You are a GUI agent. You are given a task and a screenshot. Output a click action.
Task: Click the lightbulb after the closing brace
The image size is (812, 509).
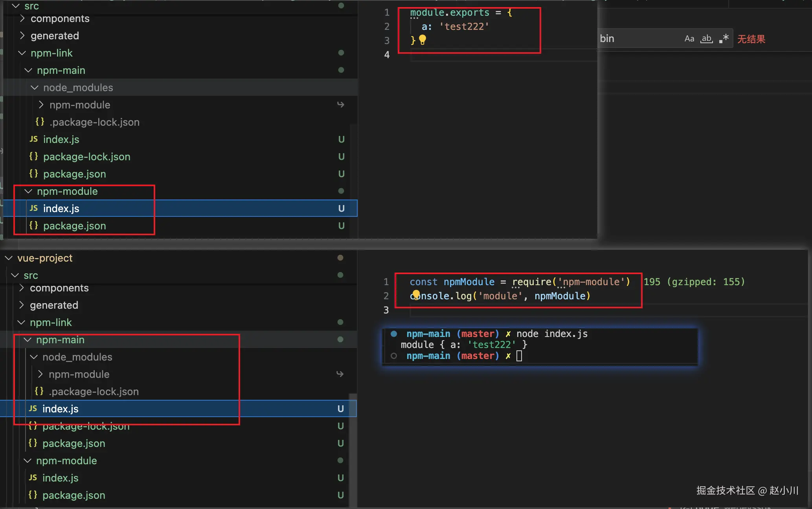coord(423,40)
